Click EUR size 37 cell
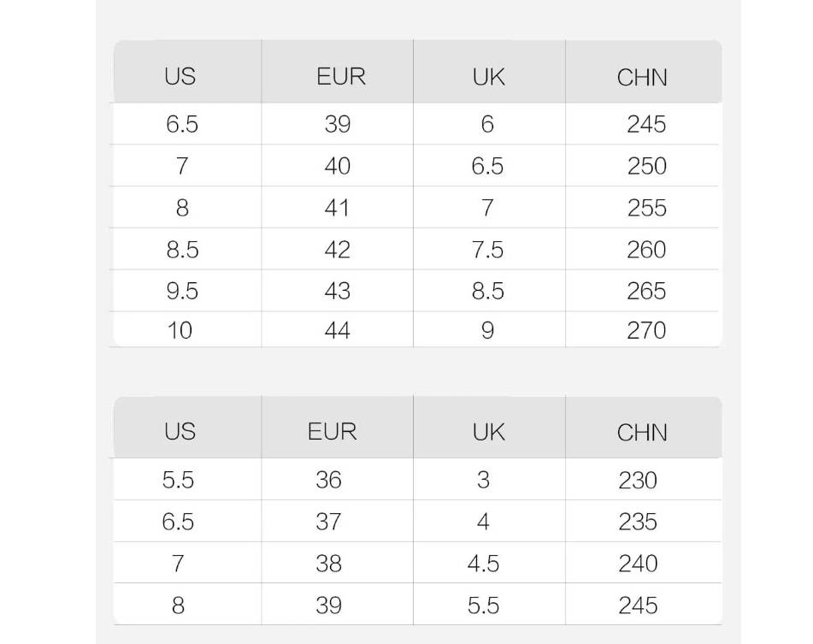Image resolution: width=813 pixels, height=644 pixels. pos(329,522)
